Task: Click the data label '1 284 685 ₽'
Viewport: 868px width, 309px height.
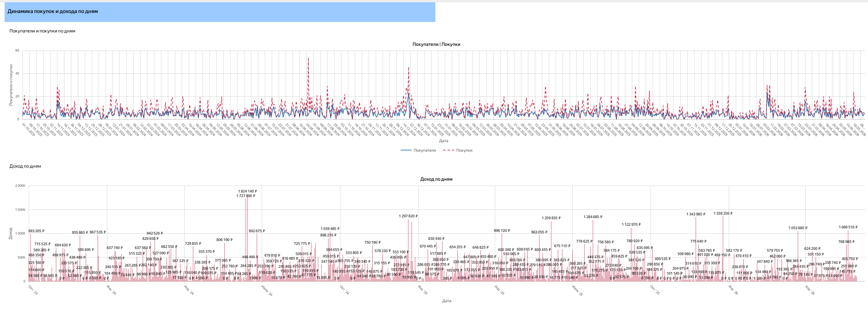Action: 593,217
